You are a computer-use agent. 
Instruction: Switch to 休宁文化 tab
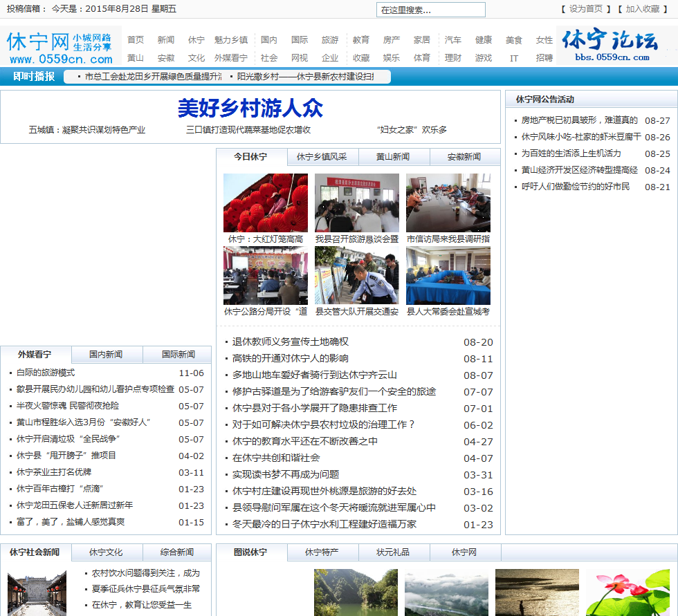pos(107,552)
